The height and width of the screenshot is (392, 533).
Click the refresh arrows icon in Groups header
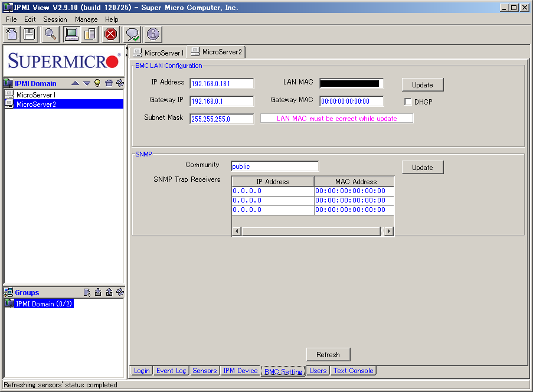pyautogui.click(x=120, y=292)
